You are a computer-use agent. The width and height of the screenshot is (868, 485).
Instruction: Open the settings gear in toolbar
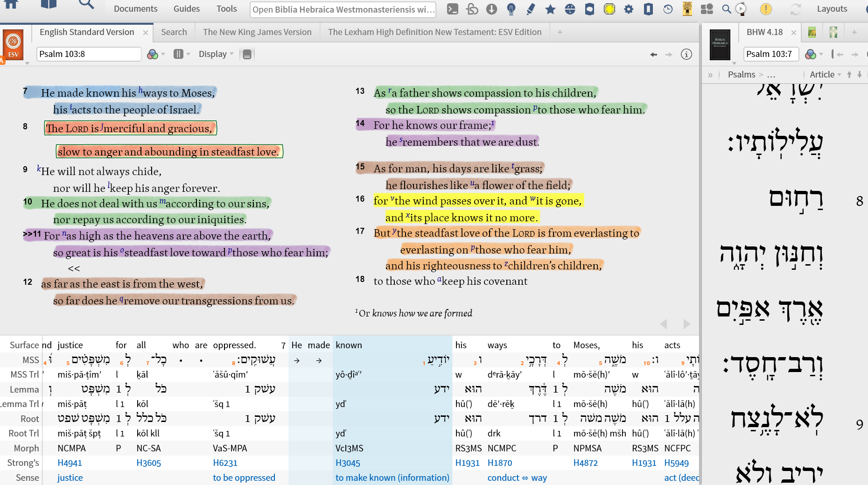coord(629,9)
